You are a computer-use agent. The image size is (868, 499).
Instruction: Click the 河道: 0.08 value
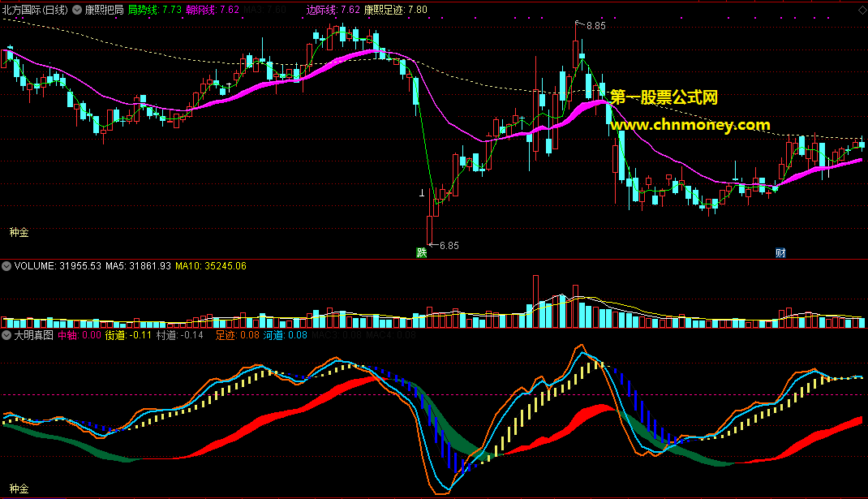(285, 335)
